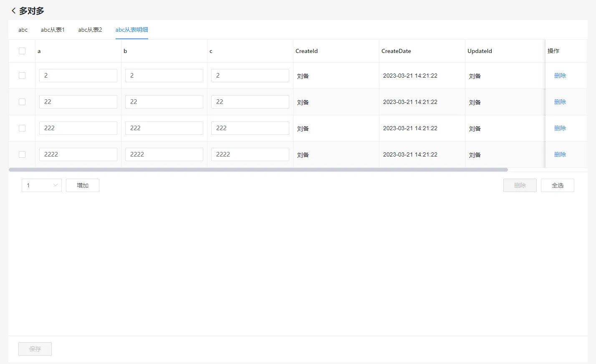Tick the checkbox for row 22
Viewport: 596px width, 364px height.
tap(22, 102)
